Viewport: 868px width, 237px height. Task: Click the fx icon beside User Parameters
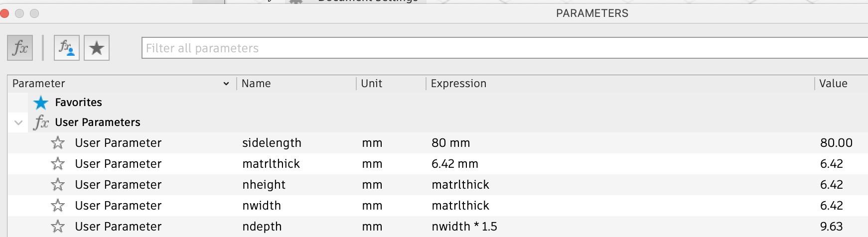point(41,122)
